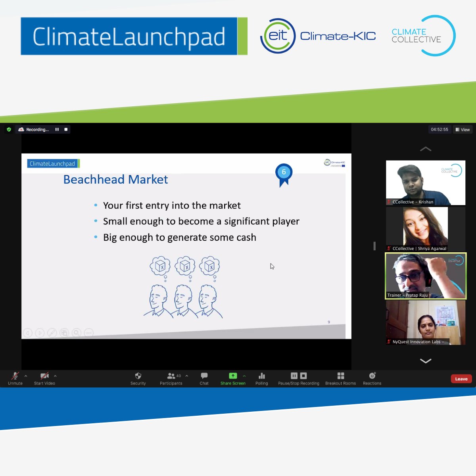This screenshot has height=476, width=476.
Task: Click participant count 40 in toolbar
Action: point(178,376)
